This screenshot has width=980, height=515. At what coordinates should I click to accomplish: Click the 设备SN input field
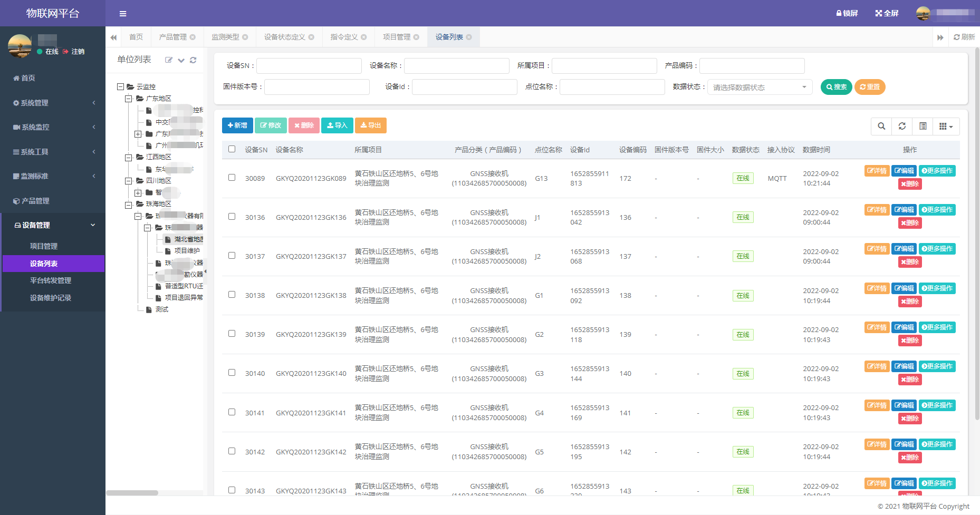pyautogui.click(x=309, y=66)
